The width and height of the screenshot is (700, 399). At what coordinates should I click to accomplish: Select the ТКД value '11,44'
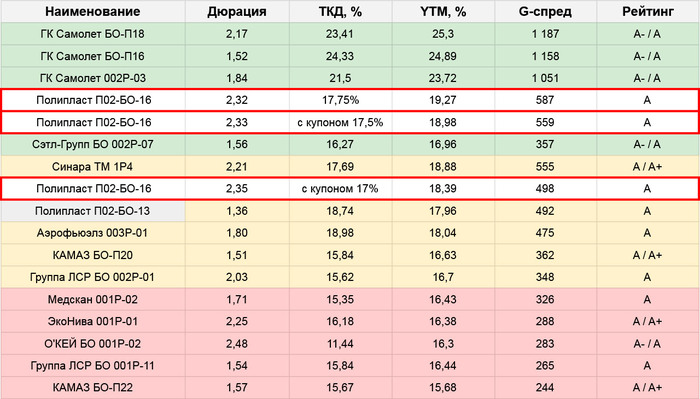[340, 343]
